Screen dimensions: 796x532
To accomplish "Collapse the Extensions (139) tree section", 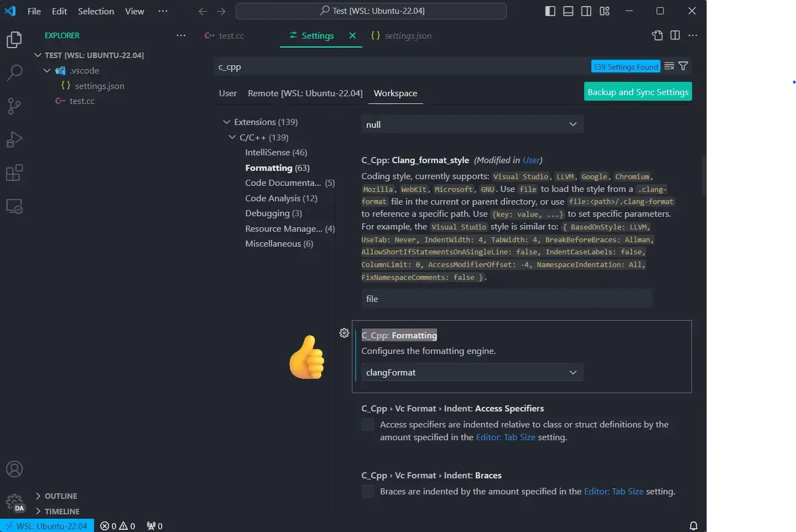I will 227,122.
